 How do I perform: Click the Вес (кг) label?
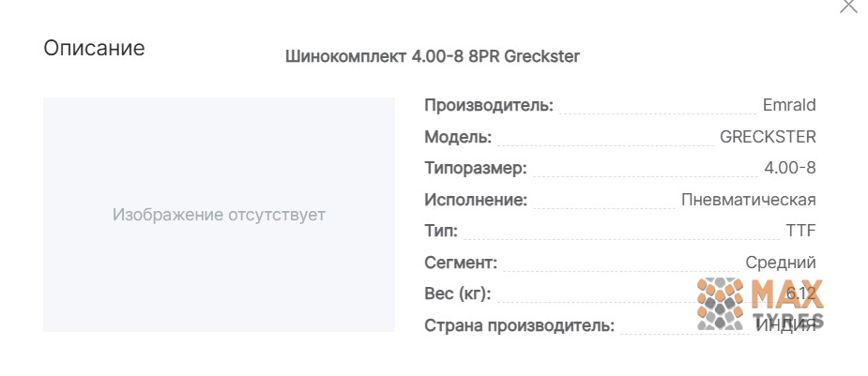(458, 294)
